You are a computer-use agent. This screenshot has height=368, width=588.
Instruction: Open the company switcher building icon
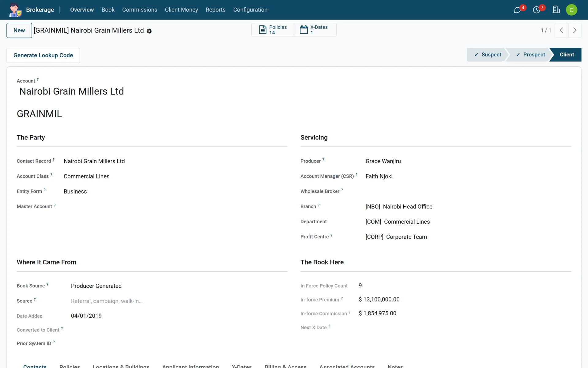coord(556,10)
